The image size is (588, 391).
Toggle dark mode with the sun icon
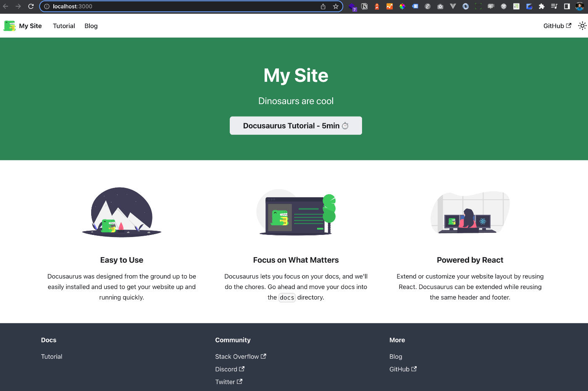pyautogui.click(x=582, y=26)
